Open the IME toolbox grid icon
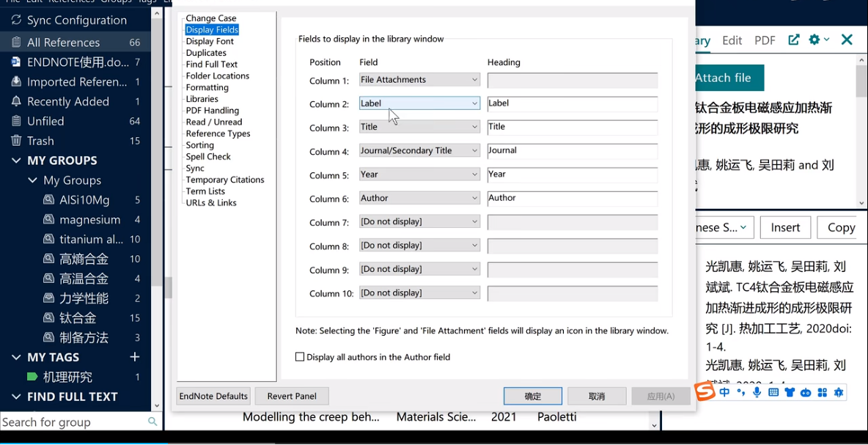The image size is (868, 445). point(822,392)
